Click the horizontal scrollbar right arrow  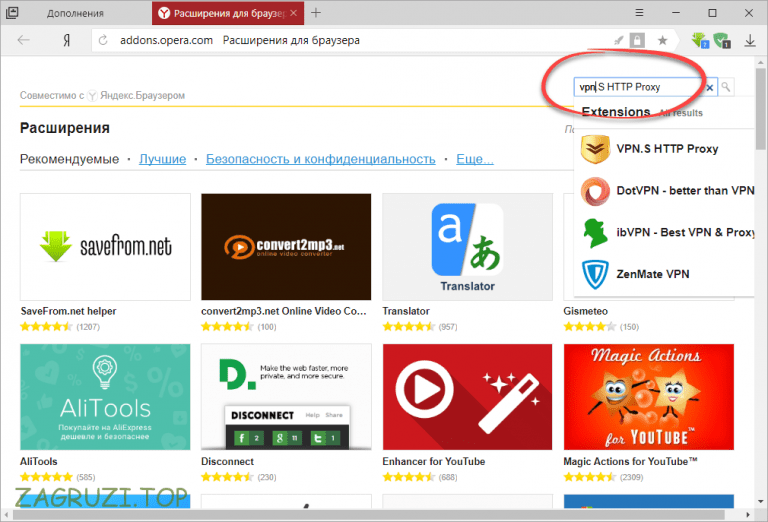[748, 515]
